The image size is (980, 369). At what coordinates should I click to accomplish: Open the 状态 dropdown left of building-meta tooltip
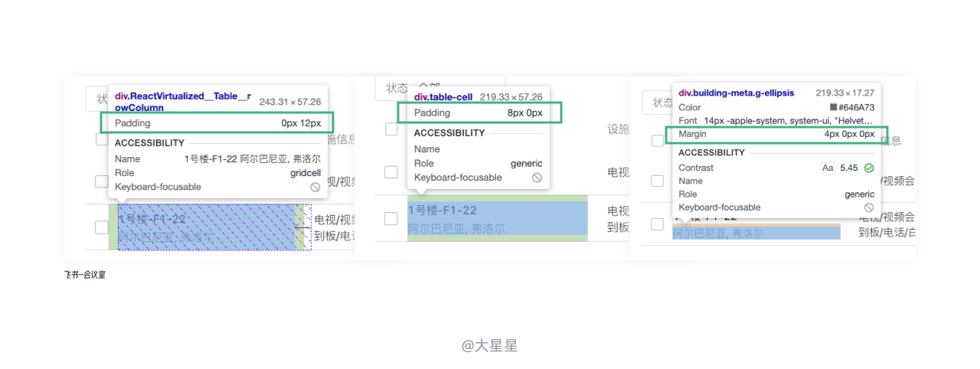[657, 102]
